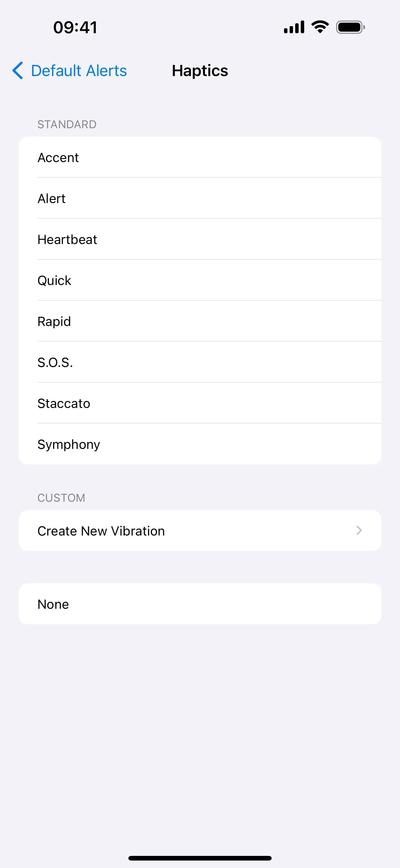The width and height of the screenshot is (400, 868).
Task: Tap the cellular signal bars icon
Action: tap(294, 27)
